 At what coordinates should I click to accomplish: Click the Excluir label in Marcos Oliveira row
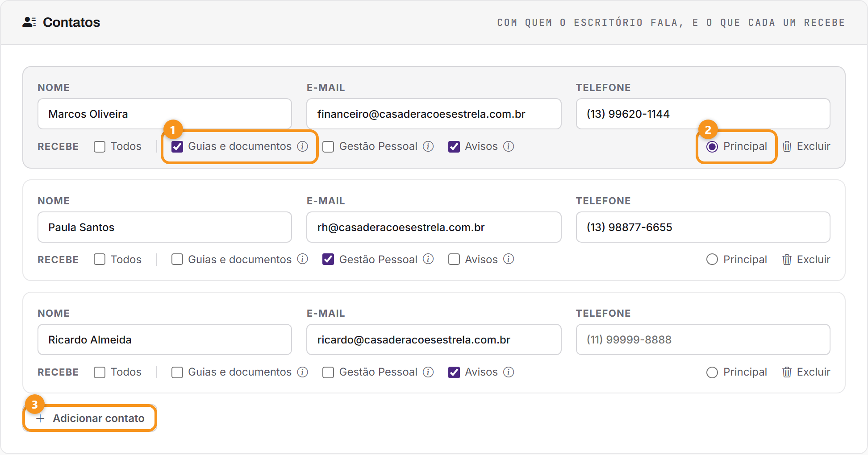[814, 146]
